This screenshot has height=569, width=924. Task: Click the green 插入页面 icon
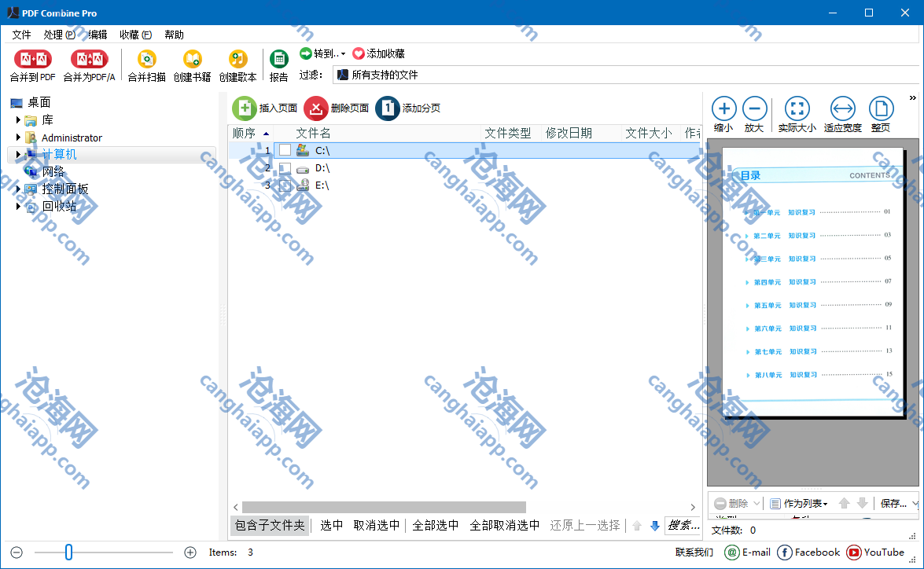tap(245, 108)
